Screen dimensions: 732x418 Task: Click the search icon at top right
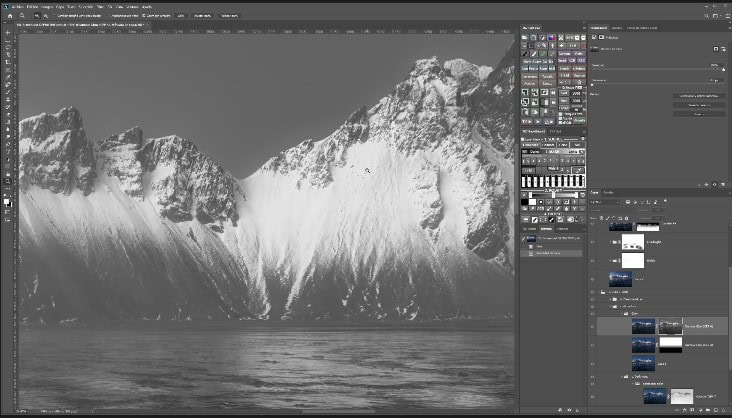coord(707,16)
